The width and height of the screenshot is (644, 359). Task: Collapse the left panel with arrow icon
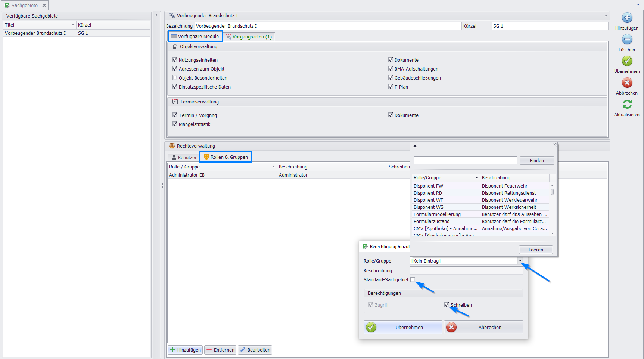tap(156, 15)
